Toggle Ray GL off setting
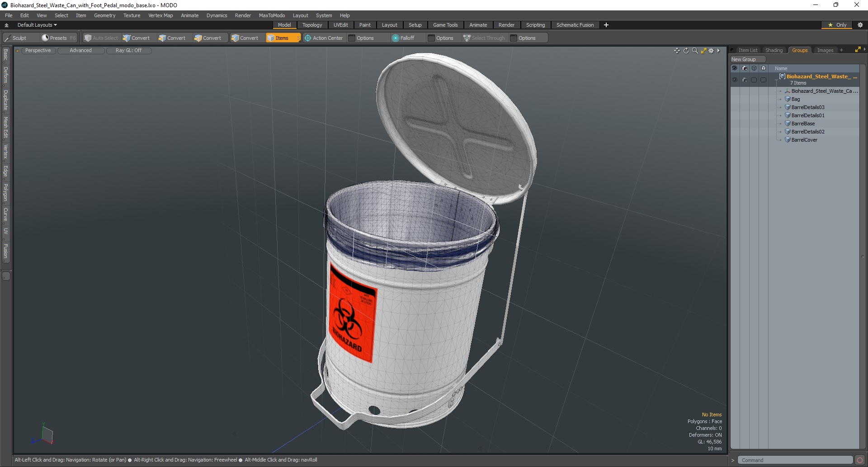Screen dimensions: 868x467 pos(128,50)
